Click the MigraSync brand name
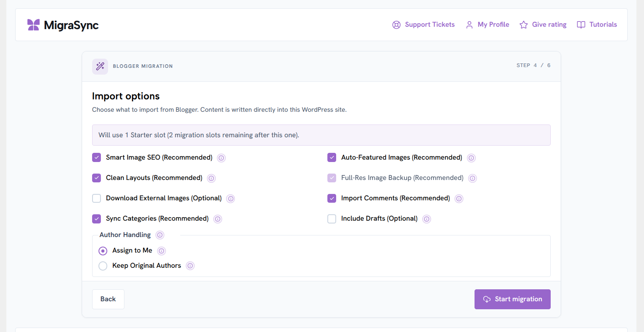The height and width of the screenshot is (332, 644). [71, 25]
